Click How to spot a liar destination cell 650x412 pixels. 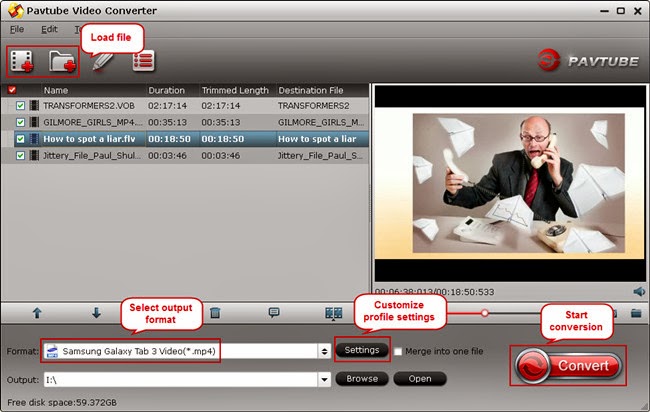coord(317,139)
